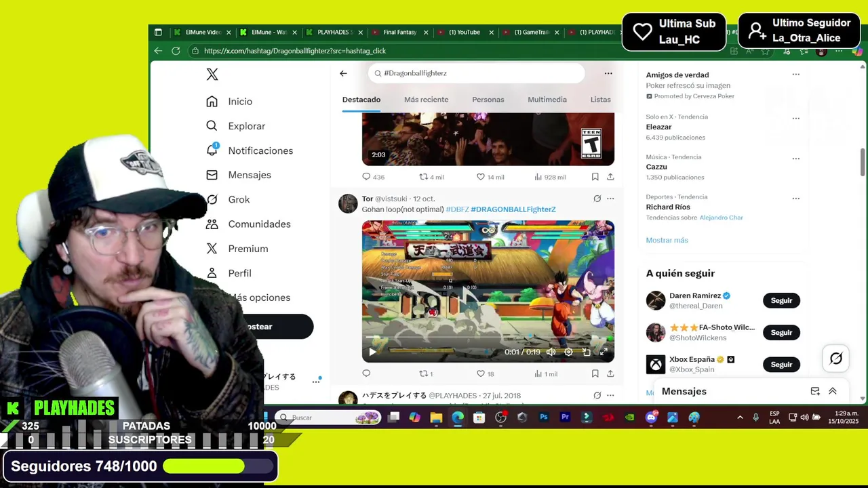
Task: Click the Alejandro Char trend link
Action: (722, 218)
